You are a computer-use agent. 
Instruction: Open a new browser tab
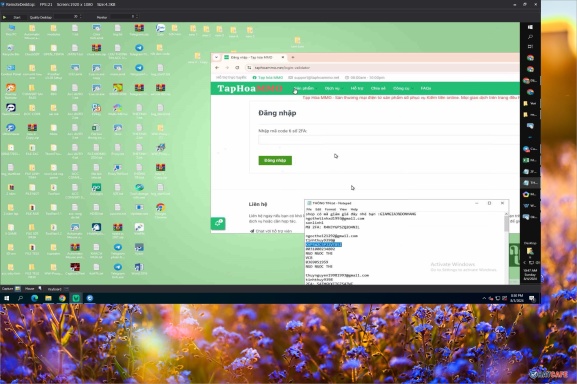coord(293,57)
